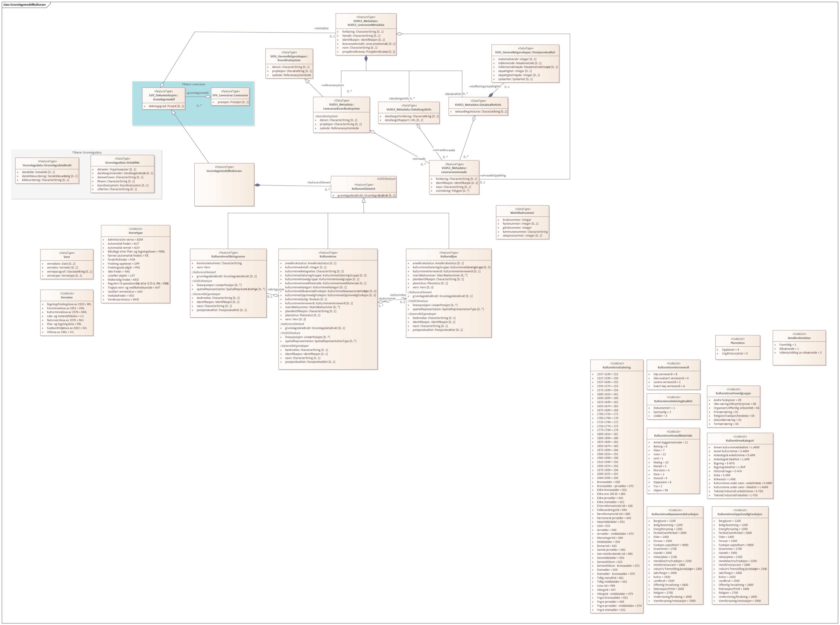Select the '+stedfestingsnoyaktighet' role label
Image resolution: width=840 pixels, height=625 pixels.
click(x=485, y=87)
